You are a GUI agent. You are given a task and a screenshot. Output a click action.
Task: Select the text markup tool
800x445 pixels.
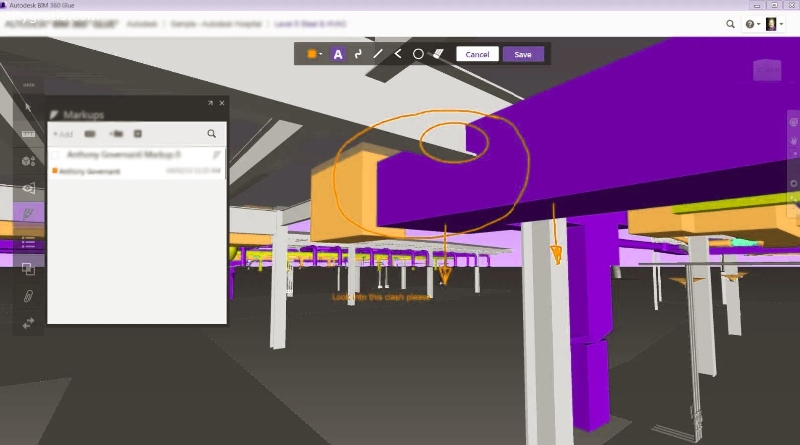click(x=338, y=54)
